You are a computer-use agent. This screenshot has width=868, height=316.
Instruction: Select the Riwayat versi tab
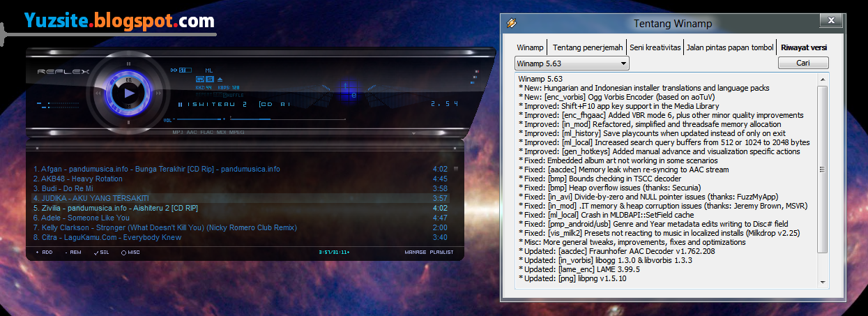(x=804, y=47)
